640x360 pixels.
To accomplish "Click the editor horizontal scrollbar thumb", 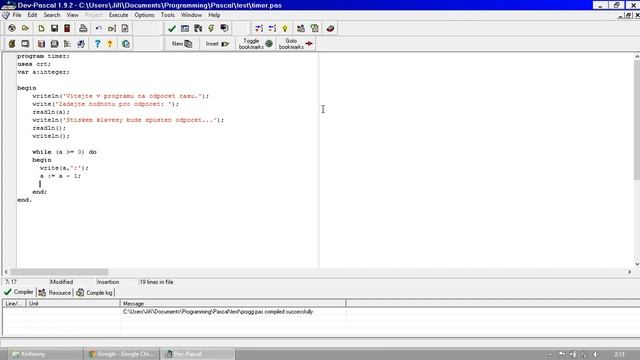I will point(59,272).
